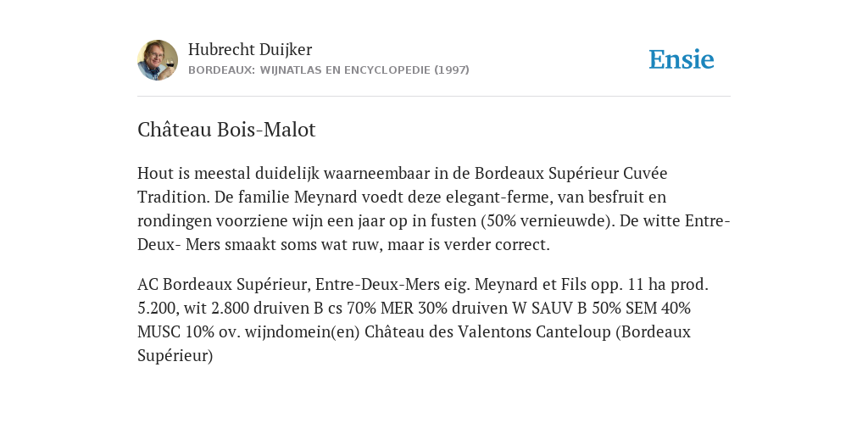868x434 pixels.
Task: Click the grape share 'MUSC 10%'
Action: (x=171, y=332)
